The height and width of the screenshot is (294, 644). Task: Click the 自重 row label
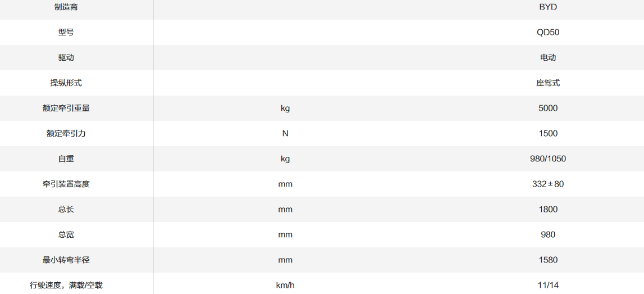(x=66, y=159)
